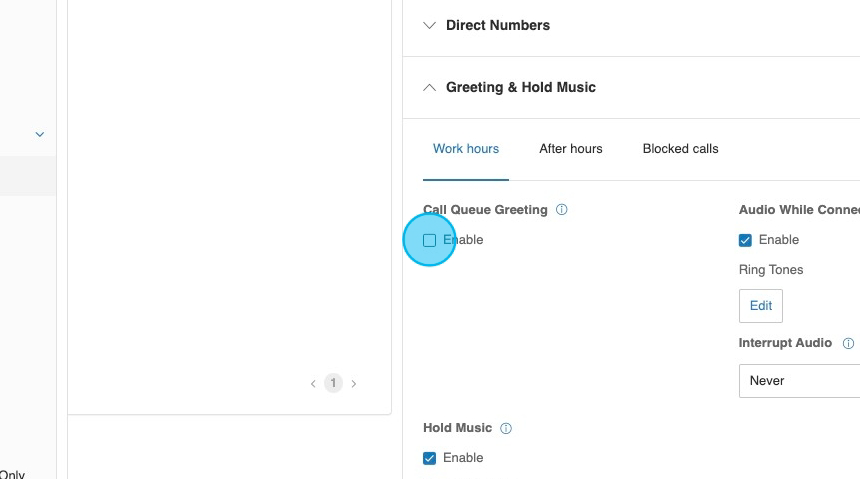Click the Direct Numbers heading text

pyautogui.click(x=497, y=26)
